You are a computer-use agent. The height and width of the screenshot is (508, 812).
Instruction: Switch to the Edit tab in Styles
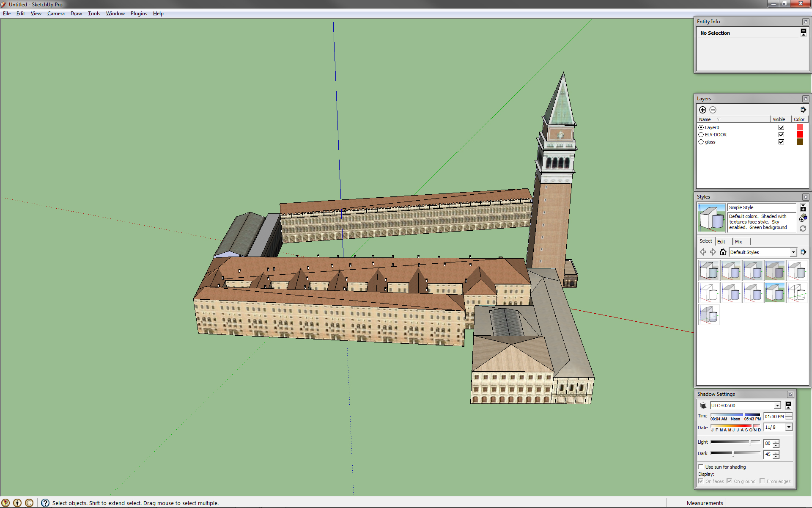(x=721, y=242)
